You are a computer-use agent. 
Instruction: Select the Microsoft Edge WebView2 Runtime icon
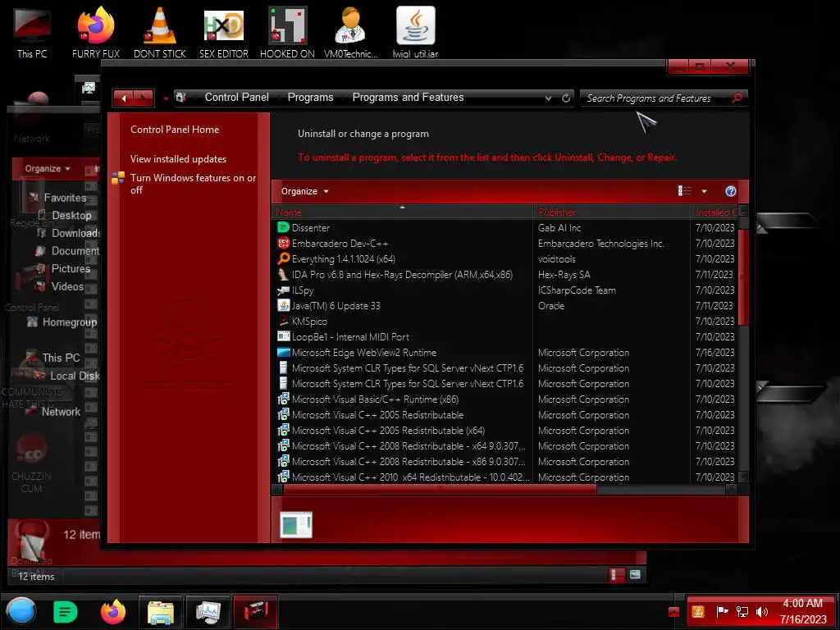point(283,353)
